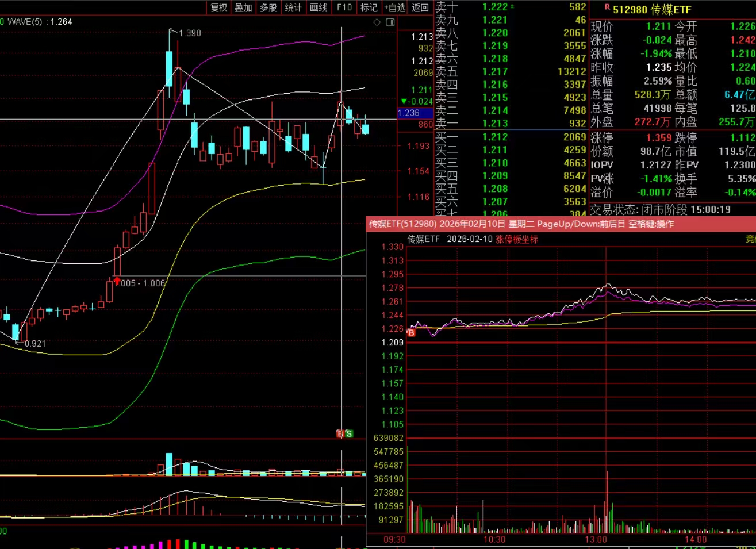Viewport: 756px width, 549px height.
Task: Select the 买六 order row at 1.207
Action: [x=511, y=202]
